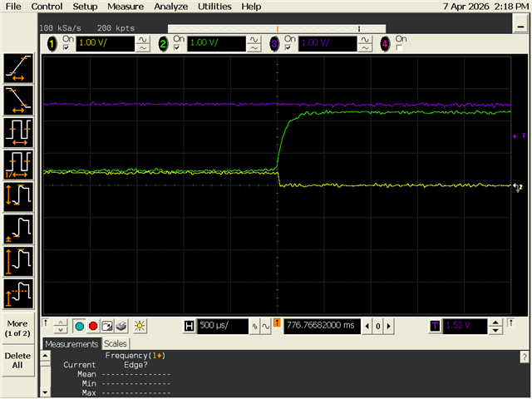
Task: Click channel 2 scale field 1.00 V/
Action: click(x=216, y=44)
